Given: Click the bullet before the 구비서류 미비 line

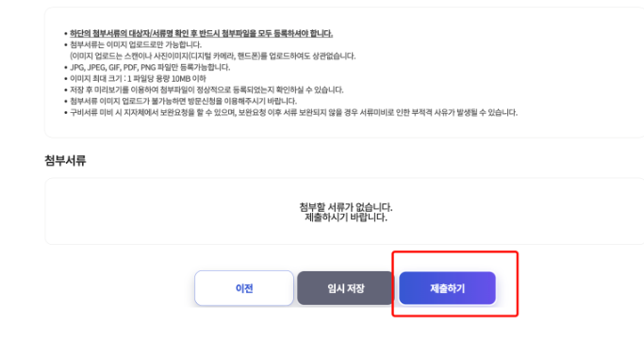Looking at the screenshot, I should (66, 113).
